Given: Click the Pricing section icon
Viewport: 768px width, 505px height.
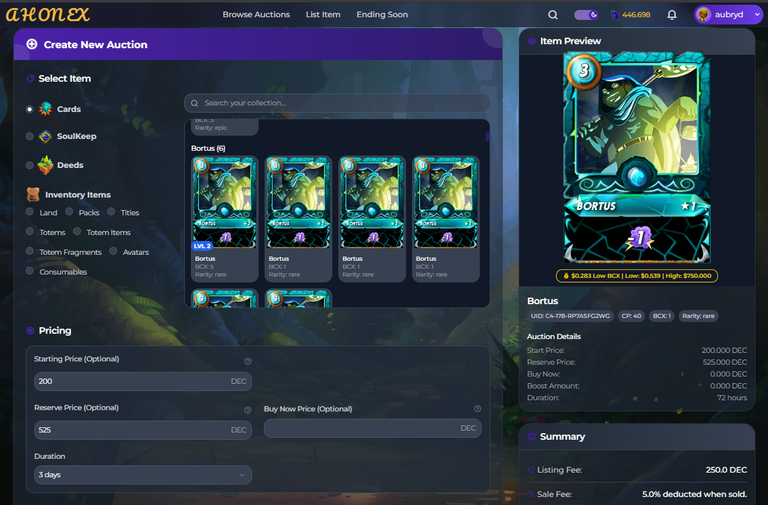Looking at the screenshot, I should [30, 331].
